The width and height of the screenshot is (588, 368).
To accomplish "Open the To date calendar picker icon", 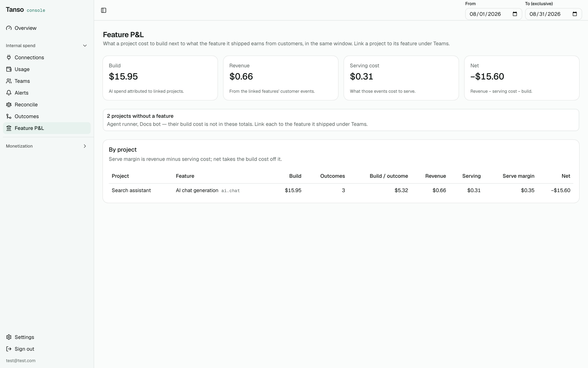I will 575,14.
